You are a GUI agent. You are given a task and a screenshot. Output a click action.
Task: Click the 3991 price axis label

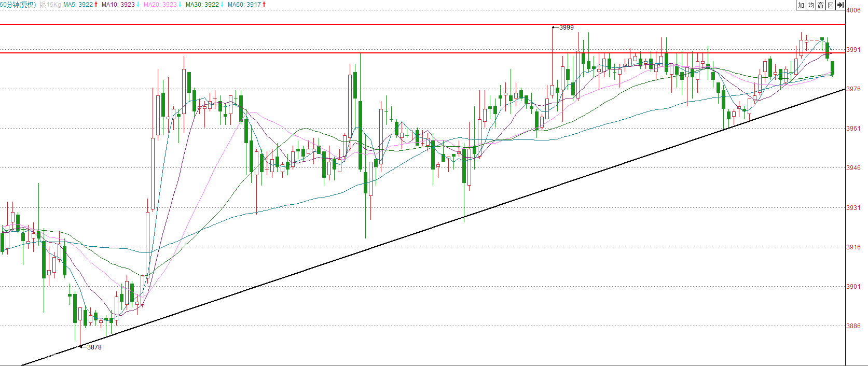tap(853, 50)
